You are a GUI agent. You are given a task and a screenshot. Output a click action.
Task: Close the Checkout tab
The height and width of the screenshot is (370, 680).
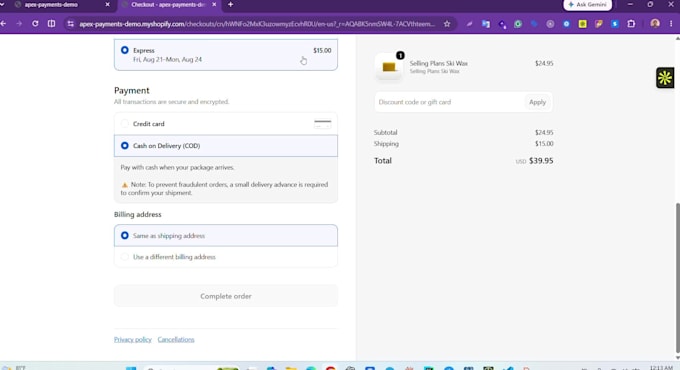(214, 4)
